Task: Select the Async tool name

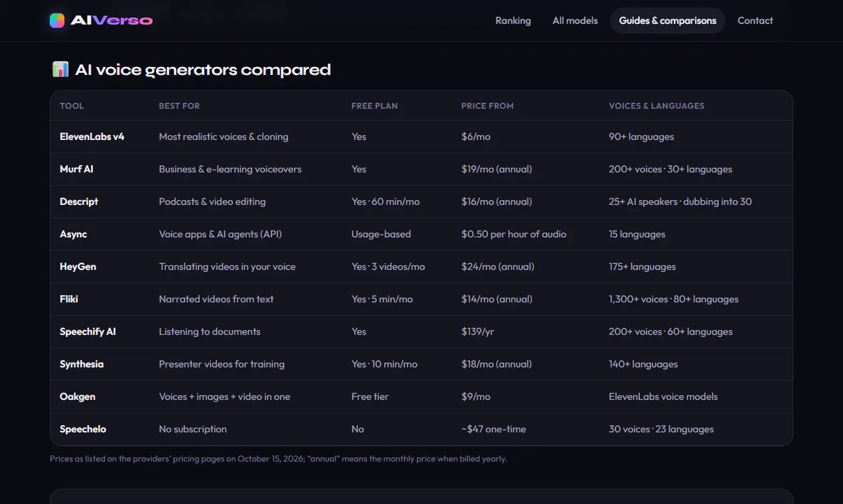Action: 73,234
